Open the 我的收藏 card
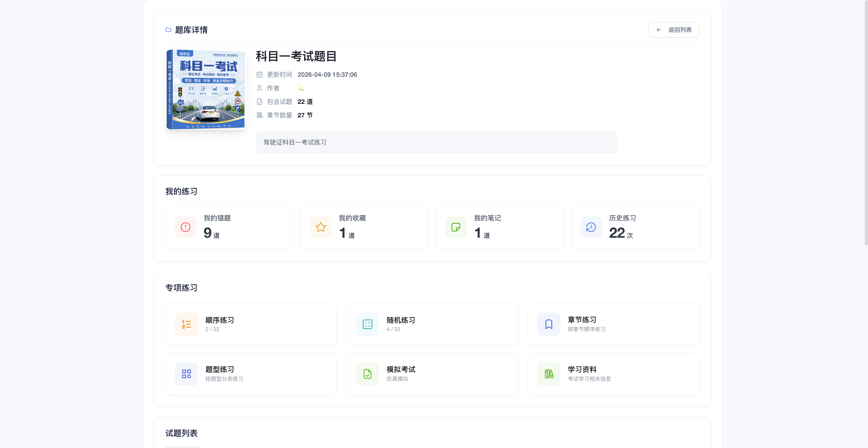This screenshot has height=448, width=868. [x=365, y=227]
